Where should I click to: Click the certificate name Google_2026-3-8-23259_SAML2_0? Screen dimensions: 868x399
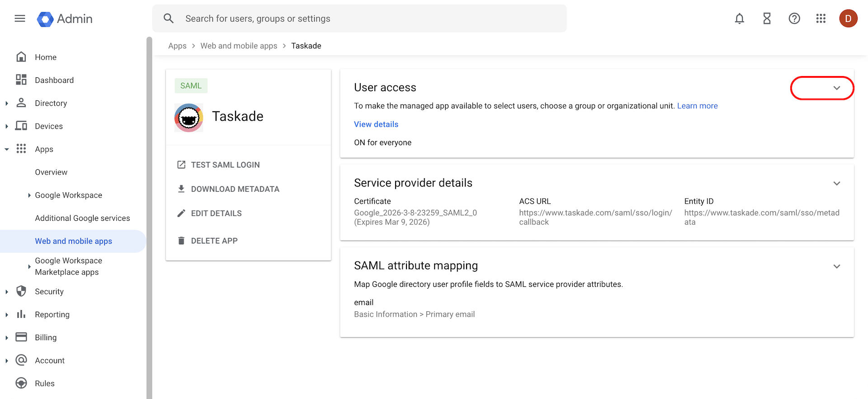point(415,213)
